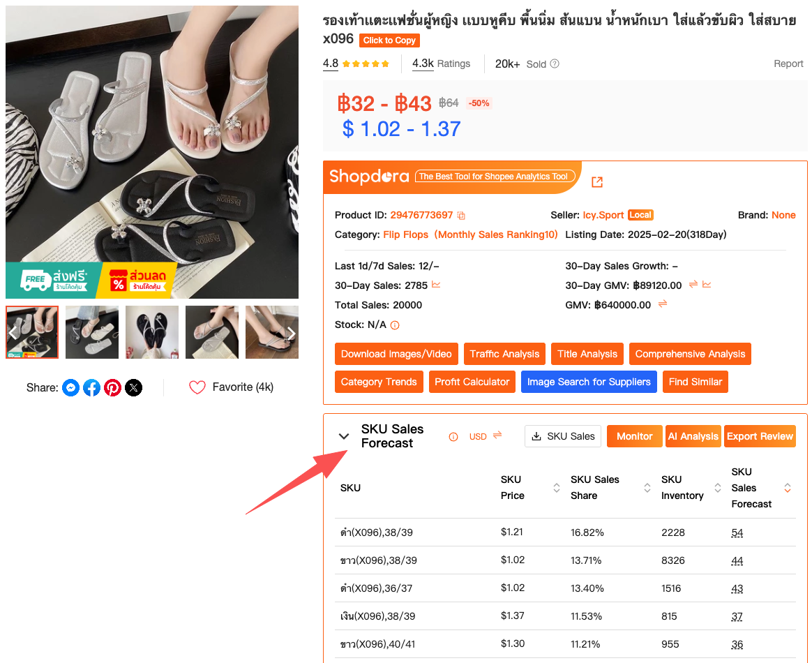
Task: Sort by SKU Sales Forecast arrows
Action: coord(787,487)
